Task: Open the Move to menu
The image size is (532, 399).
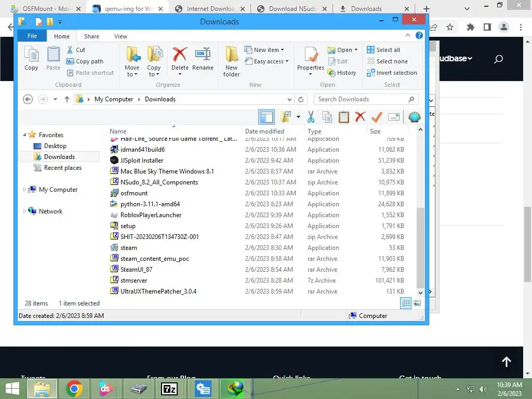Action: [132, 61]
